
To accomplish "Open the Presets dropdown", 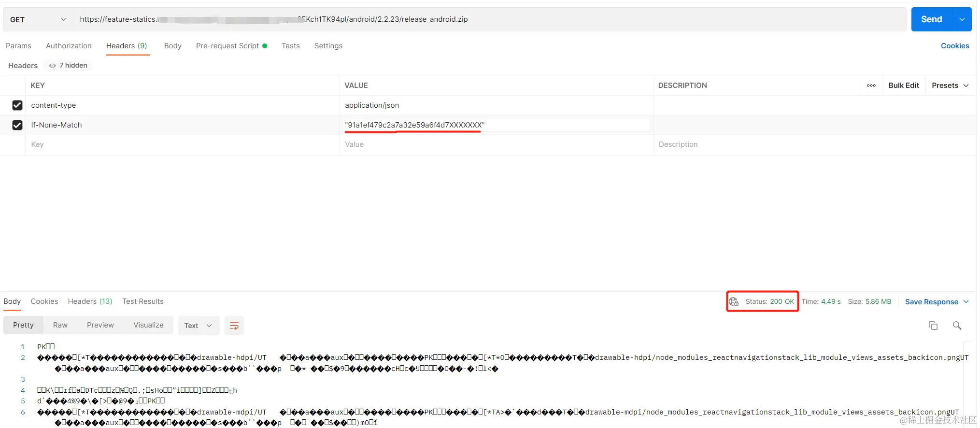I will click(x=950, y=86).
